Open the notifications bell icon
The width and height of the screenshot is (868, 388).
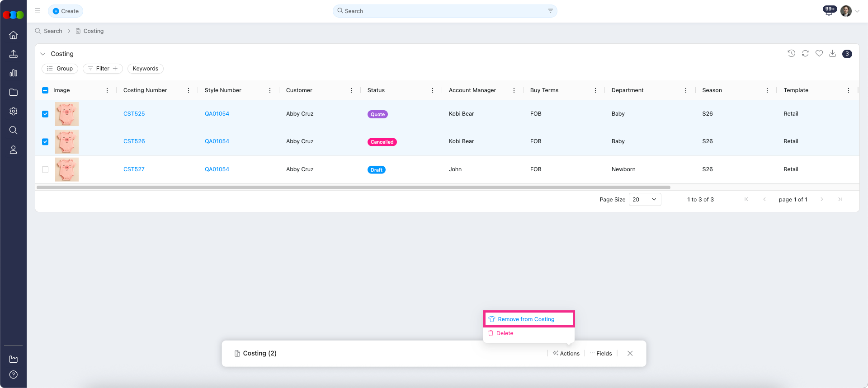(829, 12)
